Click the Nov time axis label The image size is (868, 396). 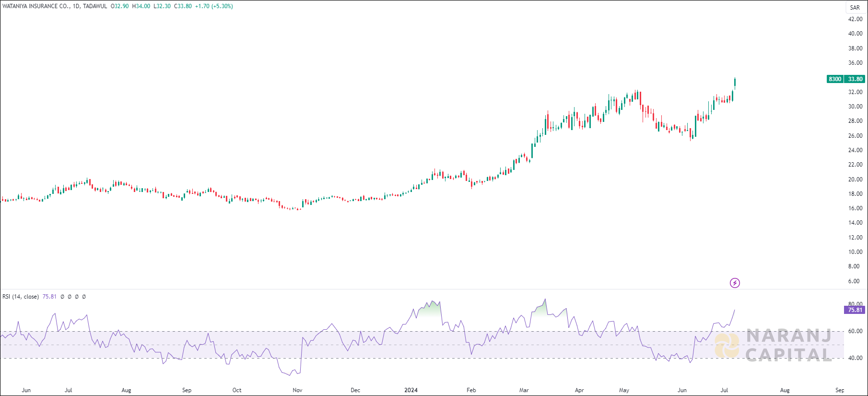pyautogui.click(x=297, y=390)
